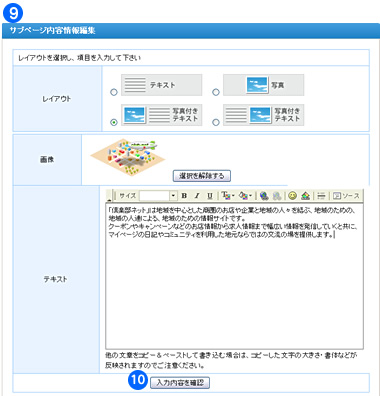Select photo-left 写真付きテキスト layout radio
This screenshot has width=380, height=396.
114,122
